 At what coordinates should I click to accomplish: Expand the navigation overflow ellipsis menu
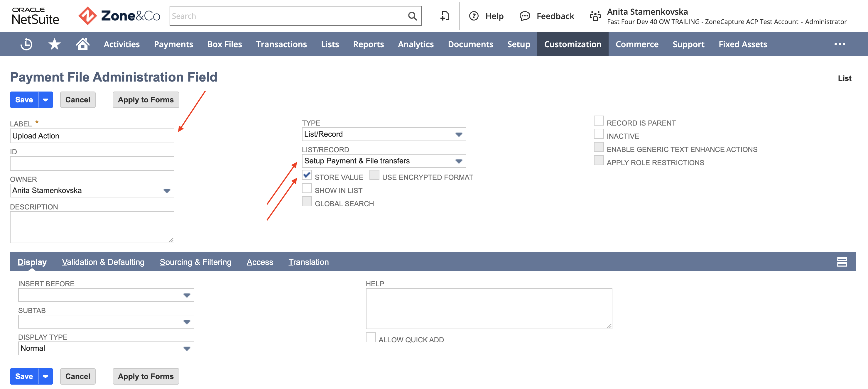[839, 44]
